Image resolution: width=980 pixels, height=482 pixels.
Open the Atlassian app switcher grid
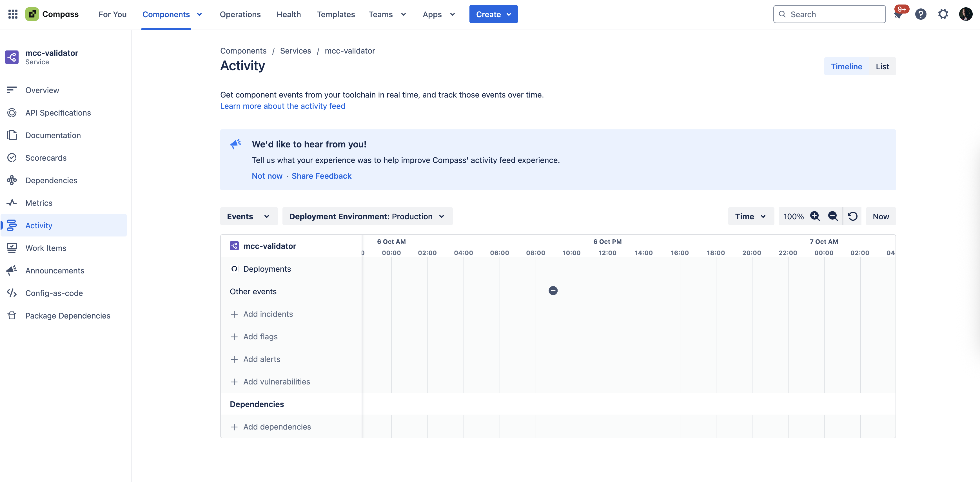pyautogui.click(x=13, y=14)
